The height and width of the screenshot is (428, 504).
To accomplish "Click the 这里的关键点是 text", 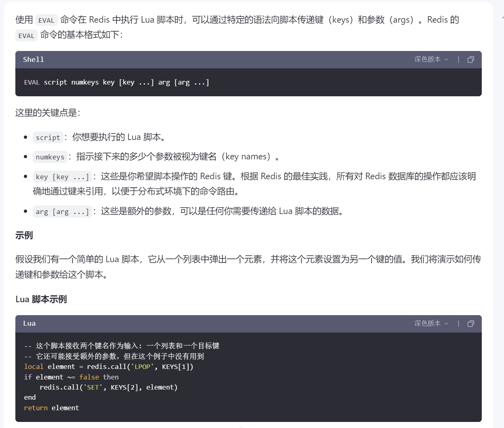I will 48,113.
